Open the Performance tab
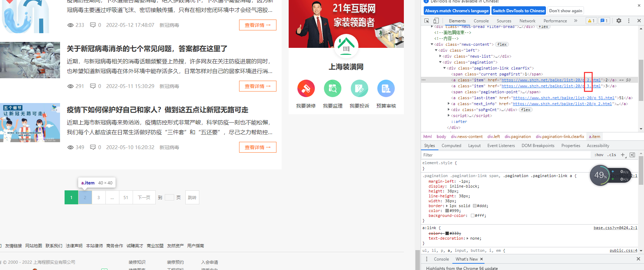Image resolution: width=644 pixels, height=270 pixels. (555, 21)
